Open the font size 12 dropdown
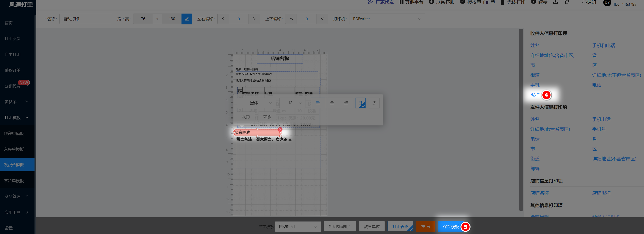Viewport: 644px width, 234px height. 292,103
